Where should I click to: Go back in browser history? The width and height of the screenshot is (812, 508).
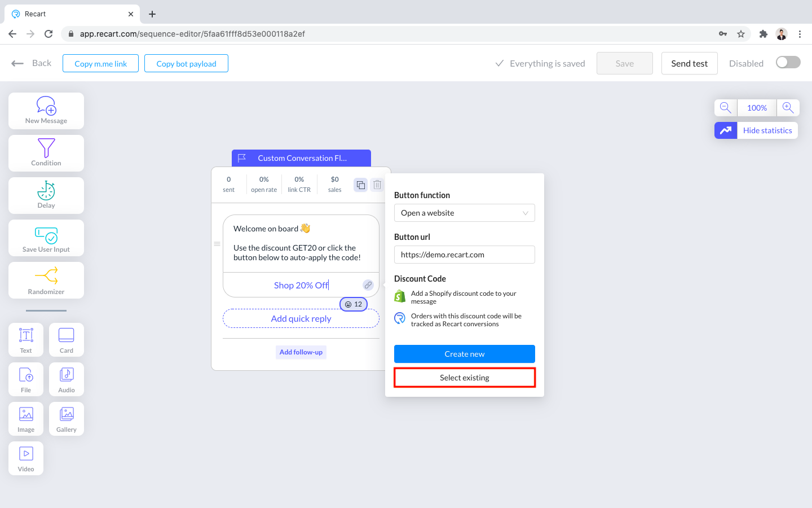12,34
